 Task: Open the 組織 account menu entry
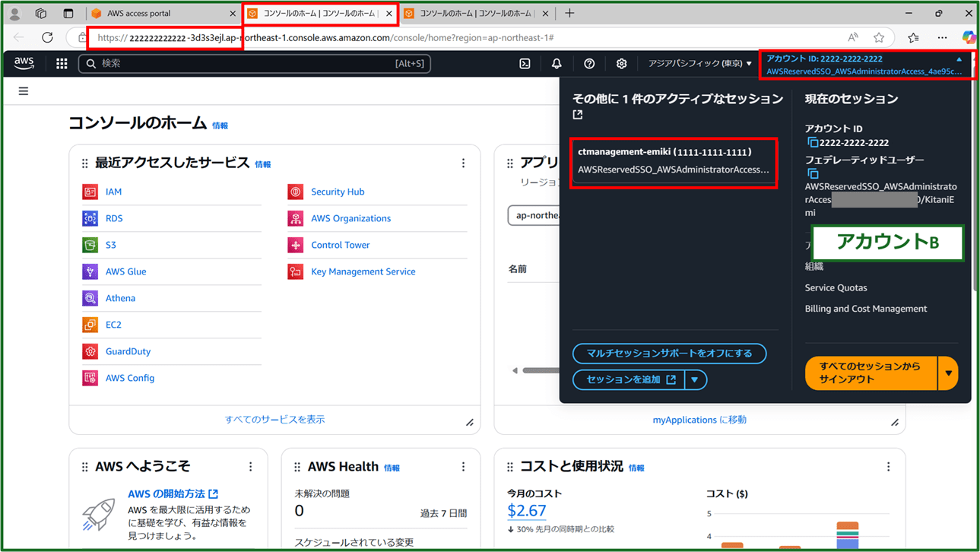point(814,267)
